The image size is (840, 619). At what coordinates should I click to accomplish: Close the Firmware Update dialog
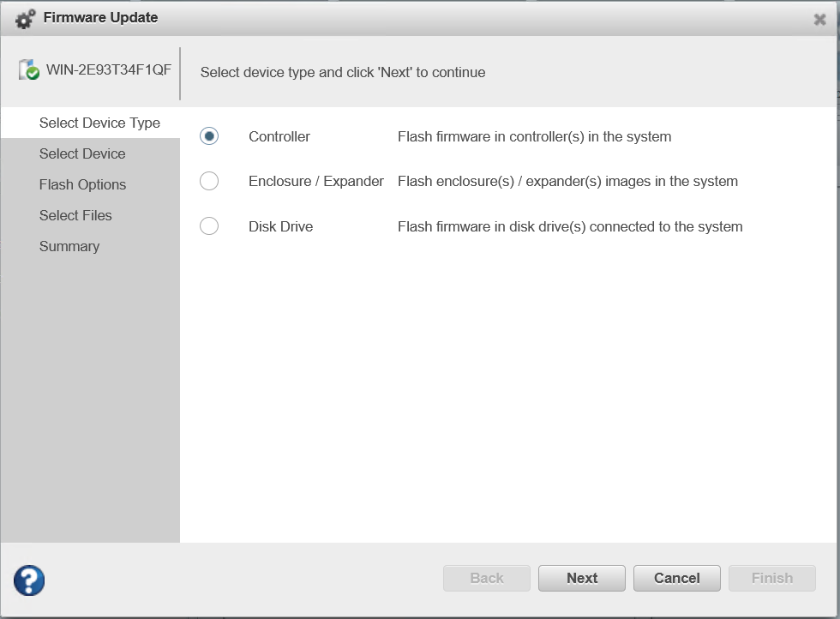pyautogui.click(x=819, y=19)
